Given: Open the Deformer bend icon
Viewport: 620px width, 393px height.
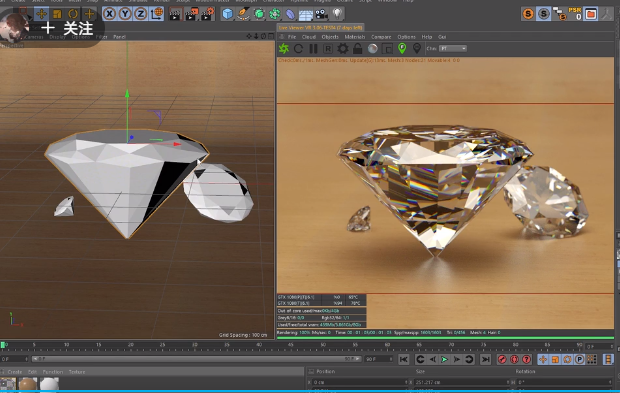Looking at the screenshot, I should coord(290,14).
